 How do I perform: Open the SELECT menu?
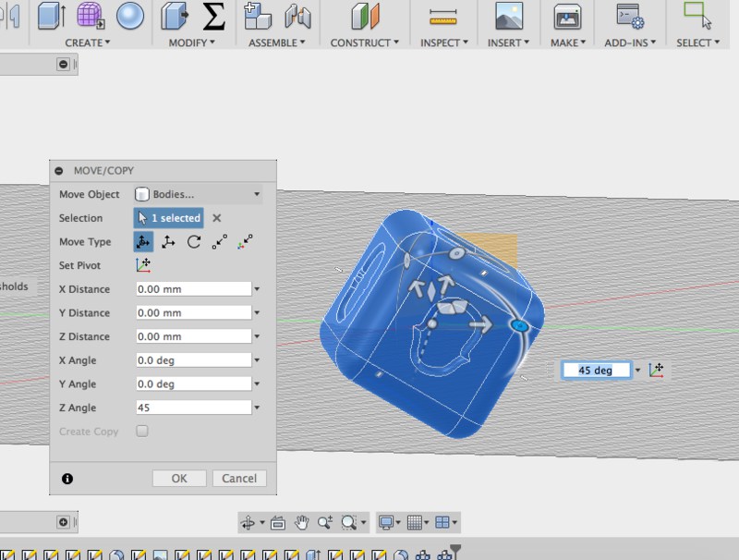(x=698, y=43)
